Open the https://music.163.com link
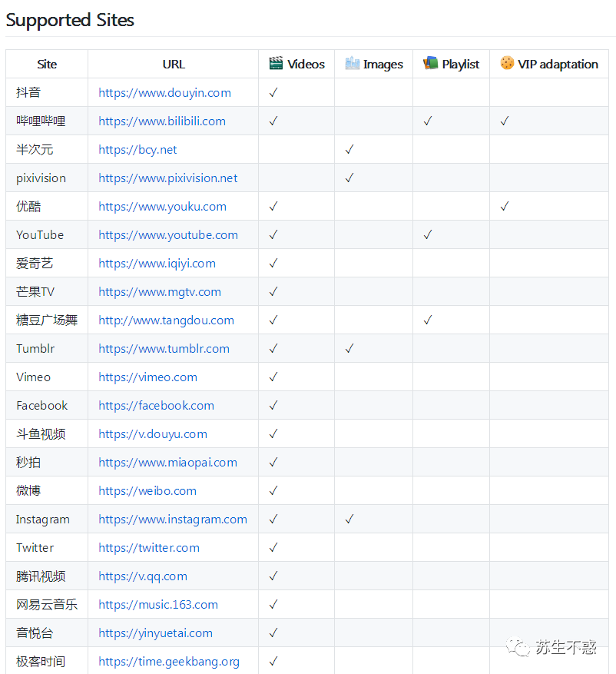Screen dimensions: 616x674 158,604
